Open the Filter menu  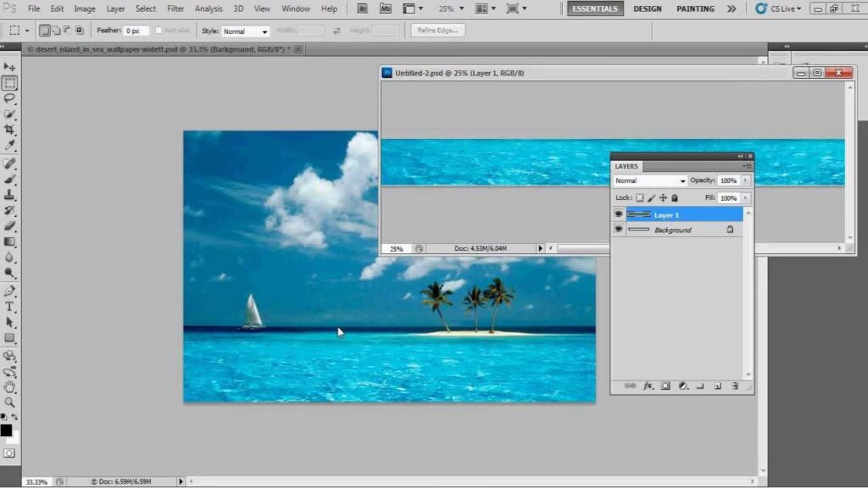coord(175,8)
